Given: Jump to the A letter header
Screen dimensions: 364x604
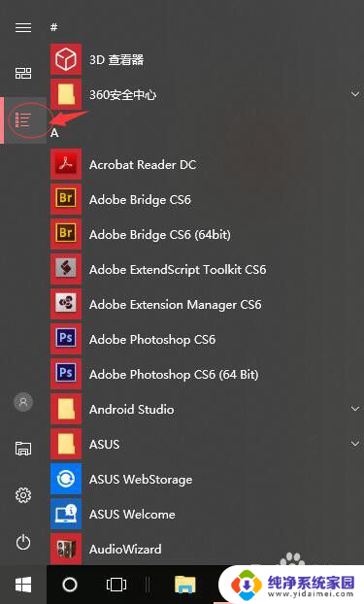Looking at the screenshot, I should pos(54,133).
